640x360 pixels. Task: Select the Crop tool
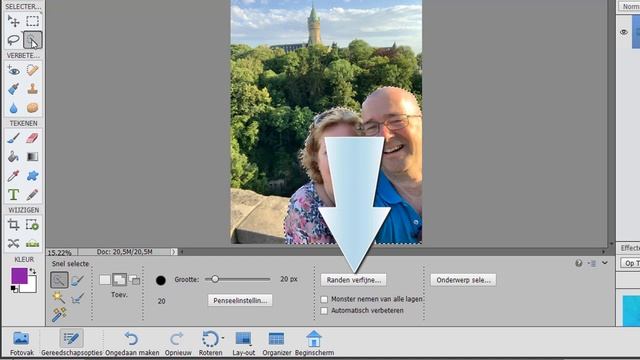[13, 224]
